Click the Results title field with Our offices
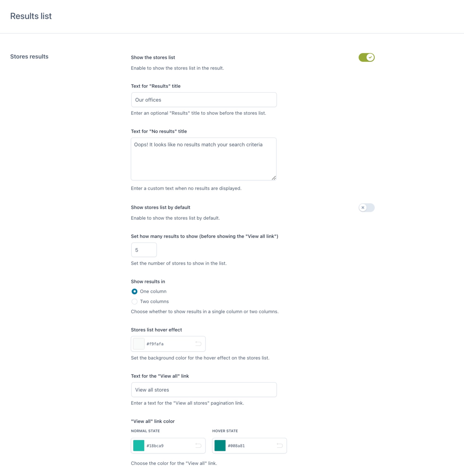This screenshot has width=464, height=476. 204,100
